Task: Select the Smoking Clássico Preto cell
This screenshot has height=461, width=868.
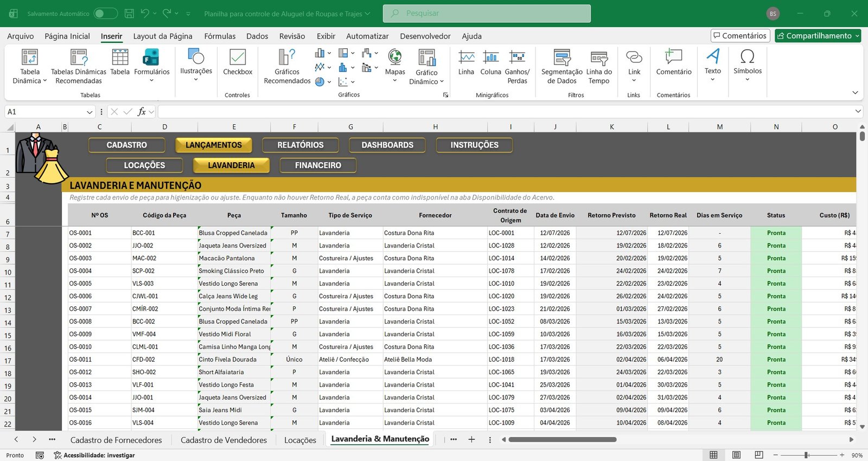Action: point(234,271)
